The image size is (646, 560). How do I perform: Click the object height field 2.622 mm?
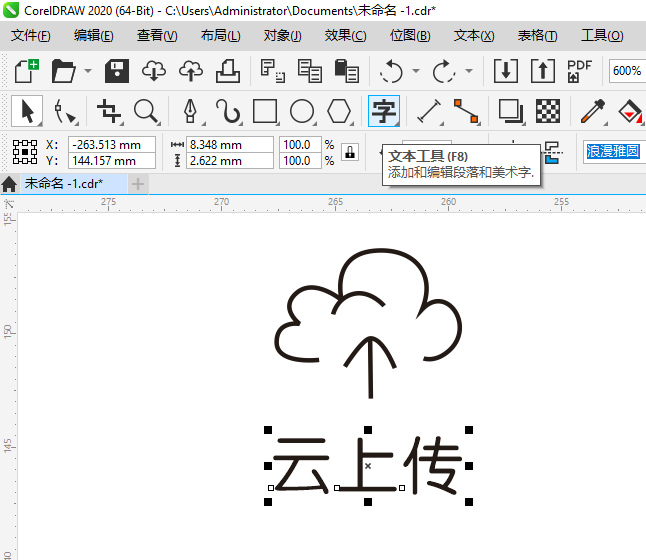pyautogui.click(x=230, y=161)
